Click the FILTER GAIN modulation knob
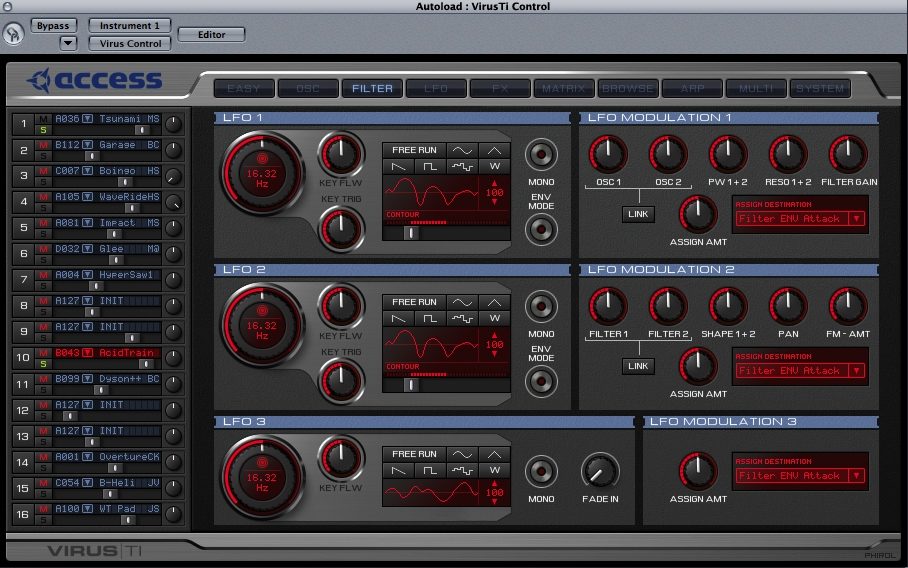Screen dimensions: 908x568 (x=848, y=154)
